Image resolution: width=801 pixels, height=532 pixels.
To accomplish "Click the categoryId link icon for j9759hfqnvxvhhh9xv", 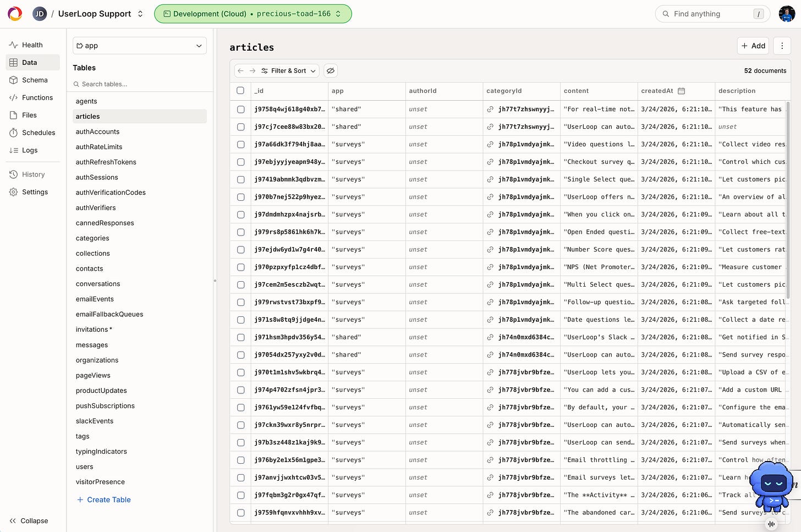I will pyautogui.click(x=490, y=513).
